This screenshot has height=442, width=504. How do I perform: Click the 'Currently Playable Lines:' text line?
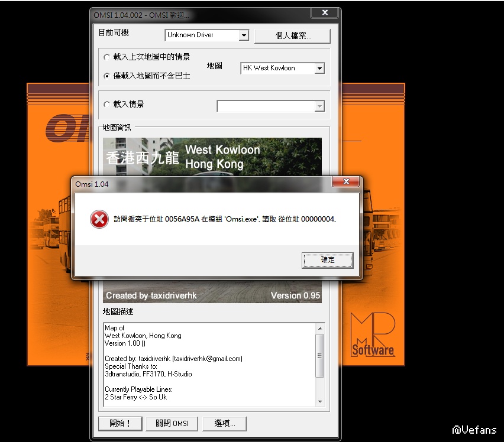138,389
